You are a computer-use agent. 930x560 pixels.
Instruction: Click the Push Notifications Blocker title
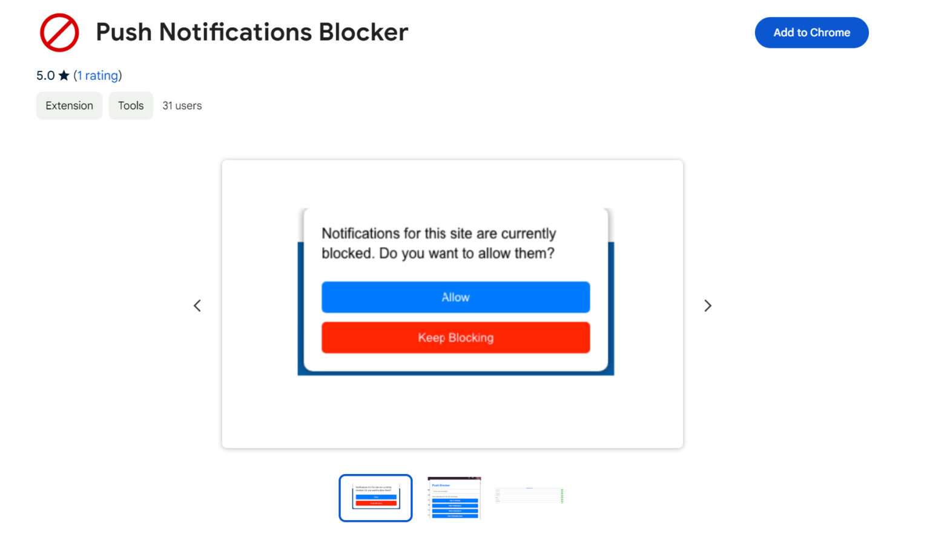click(x=252, y=32)
